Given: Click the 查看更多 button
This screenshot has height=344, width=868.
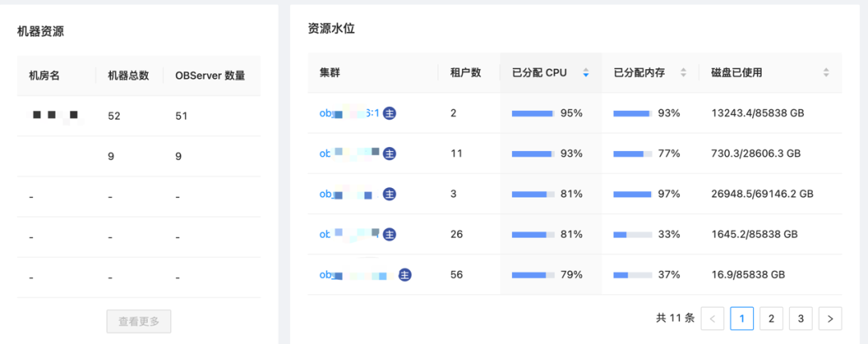Looking at the screenshot, I should 139,321.
